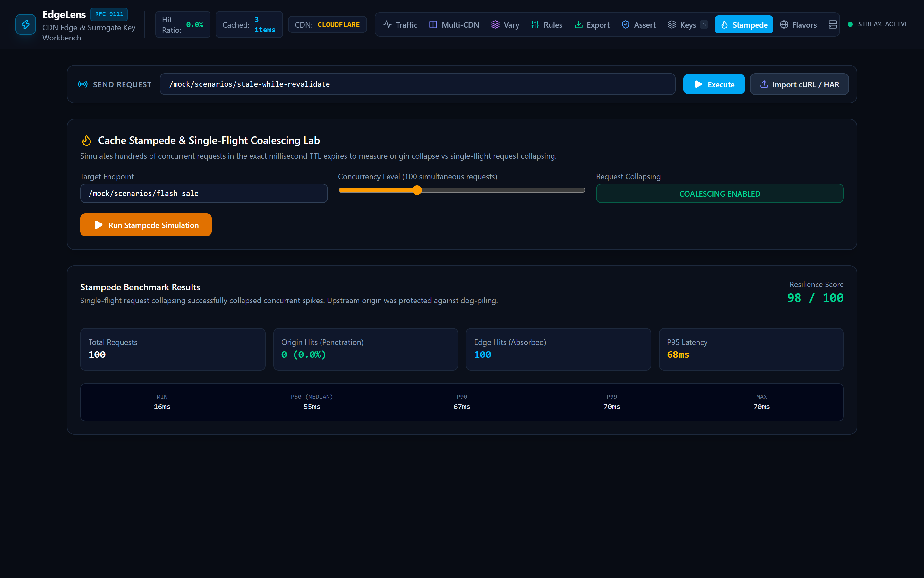Switch to the Multi-CDN tab
The image size is (924, 578).
(x=454, y=24)
